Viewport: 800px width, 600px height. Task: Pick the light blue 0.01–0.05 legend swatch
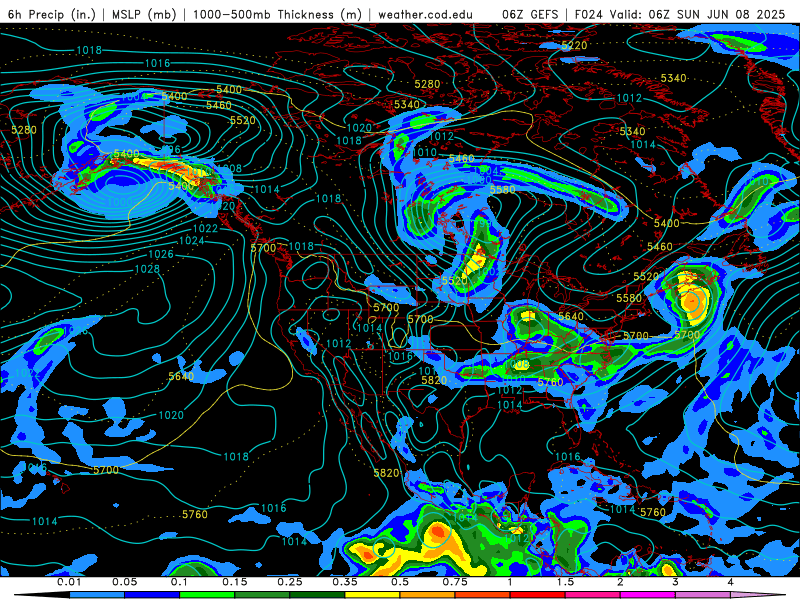tap(97, 595)
